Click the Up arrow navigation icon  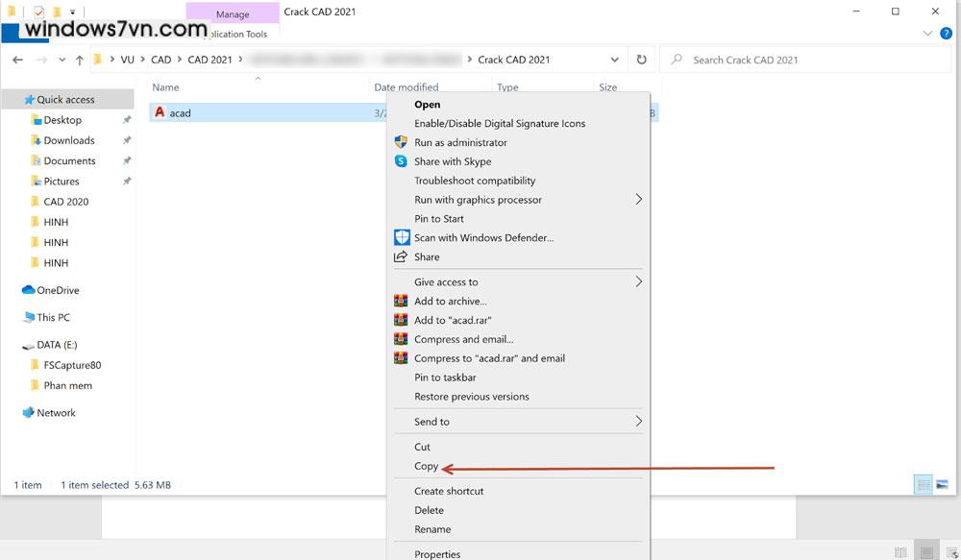click(x=79, y=60)
